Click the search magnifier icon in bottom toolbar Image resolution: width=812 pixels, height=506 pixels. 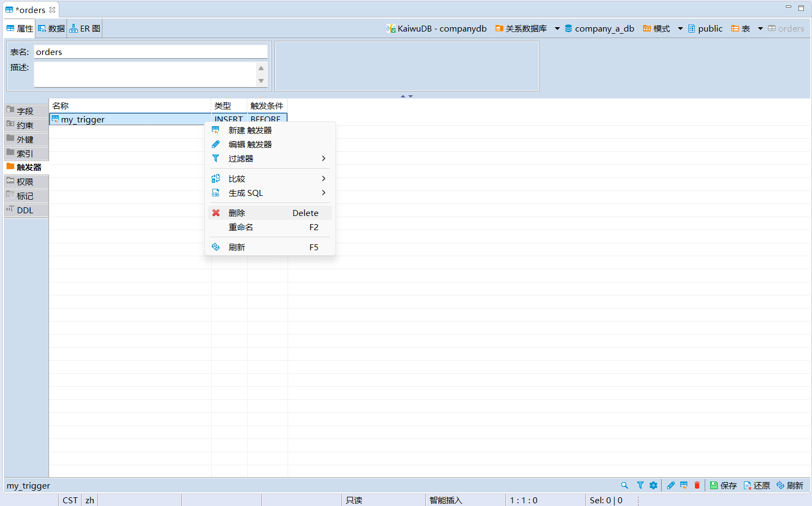[625, 485]
